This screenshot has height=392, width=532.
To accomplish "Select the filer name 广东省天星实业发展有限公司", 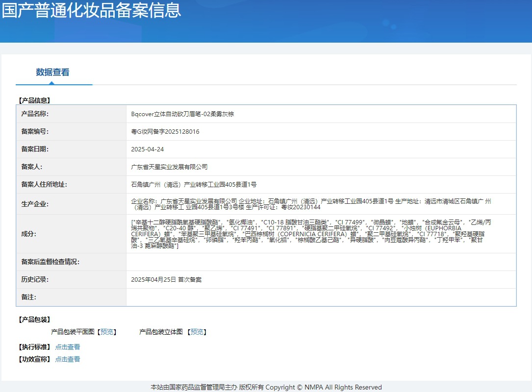I will pyautogui.click(x=169, y=167).
